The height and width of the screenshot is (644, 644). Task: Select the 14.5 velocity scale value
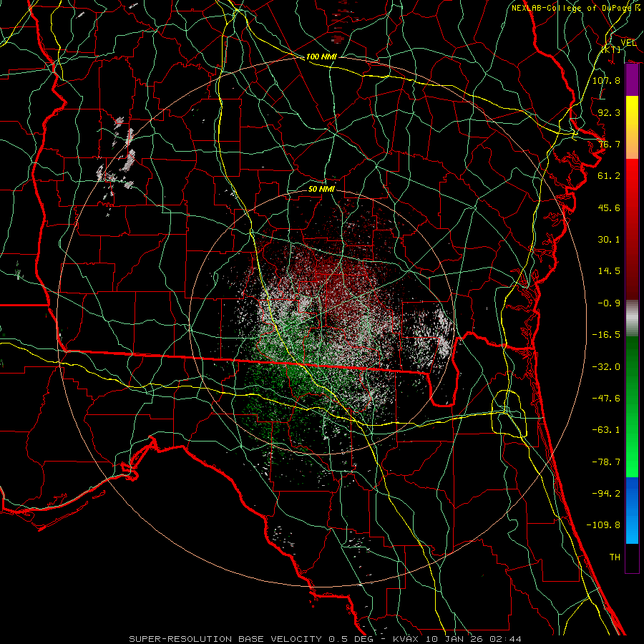(x=609, y=271)
